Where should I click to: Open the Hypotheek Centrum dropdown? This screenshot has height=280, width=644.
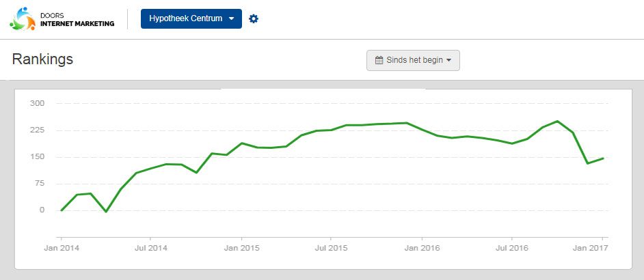(x=191, y=19)
